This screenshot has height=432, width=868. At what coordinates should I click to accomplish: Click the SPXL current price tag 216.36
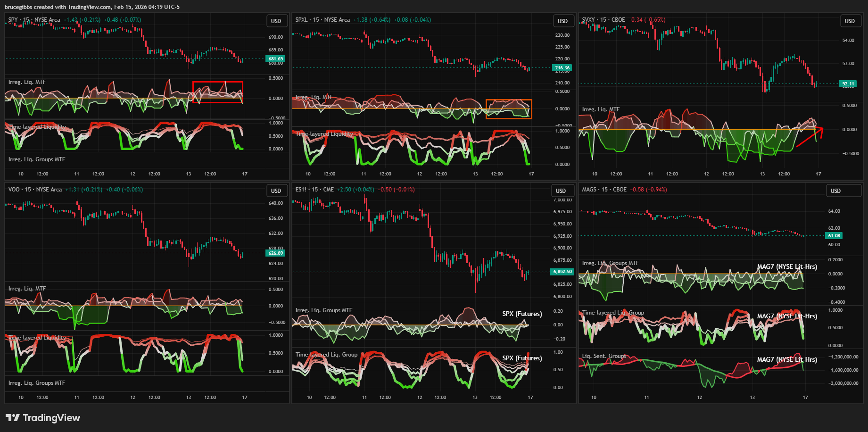point(562,68)
